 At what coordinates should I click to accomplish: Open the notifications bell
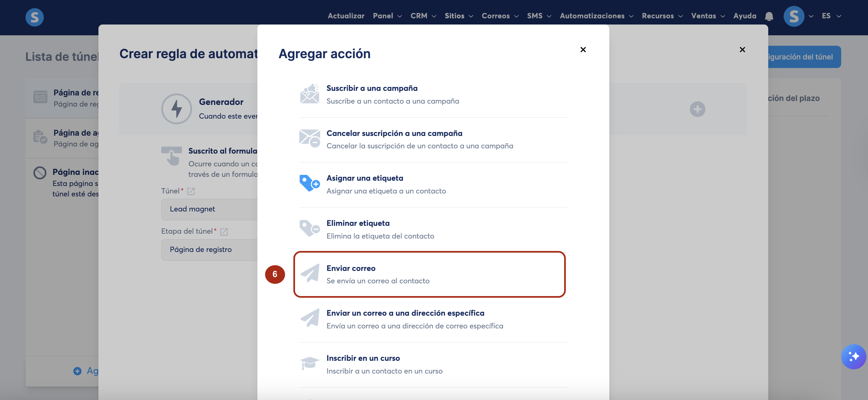tap(769, 16)
